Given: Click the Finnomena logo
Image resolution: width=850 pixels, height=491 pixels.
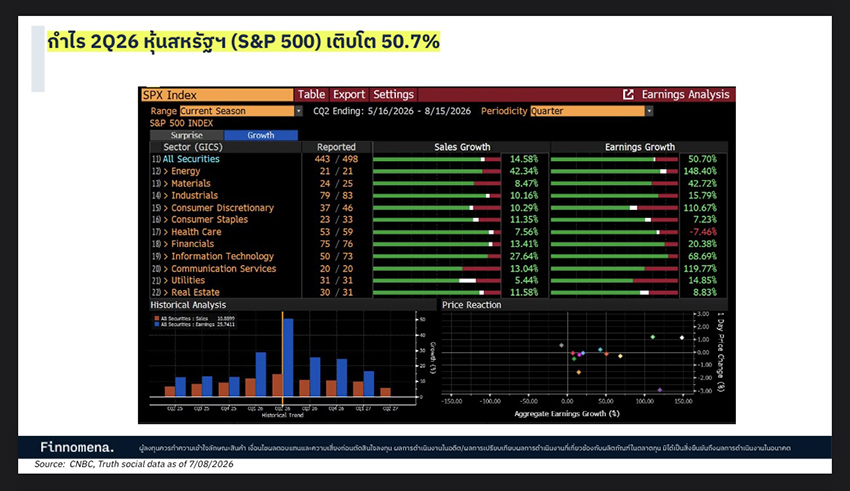Looking at the screenshot, I should point(77,447).
